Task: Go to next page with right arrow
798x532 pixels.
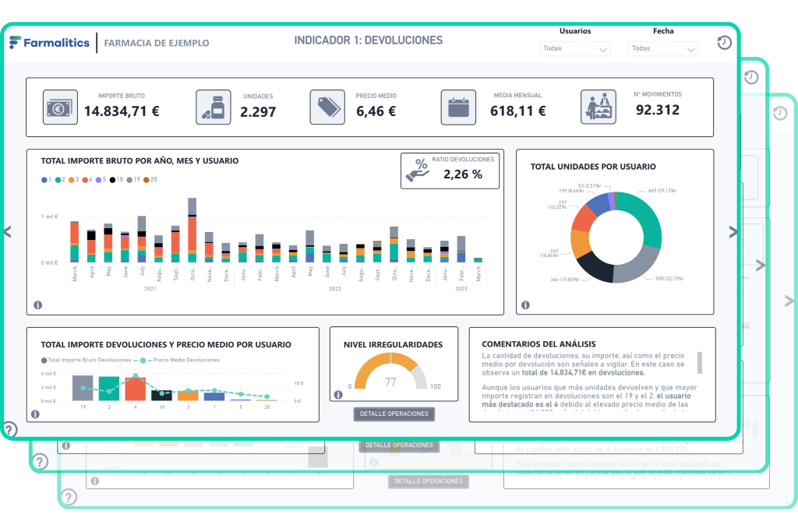Action: [733, 231]
